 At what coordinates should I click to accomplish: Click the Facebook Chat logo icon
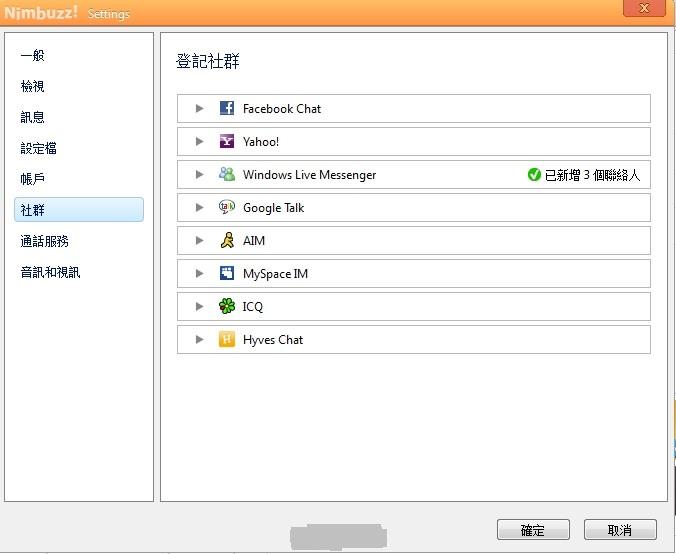pyautogui.click(x=227, y=108)
